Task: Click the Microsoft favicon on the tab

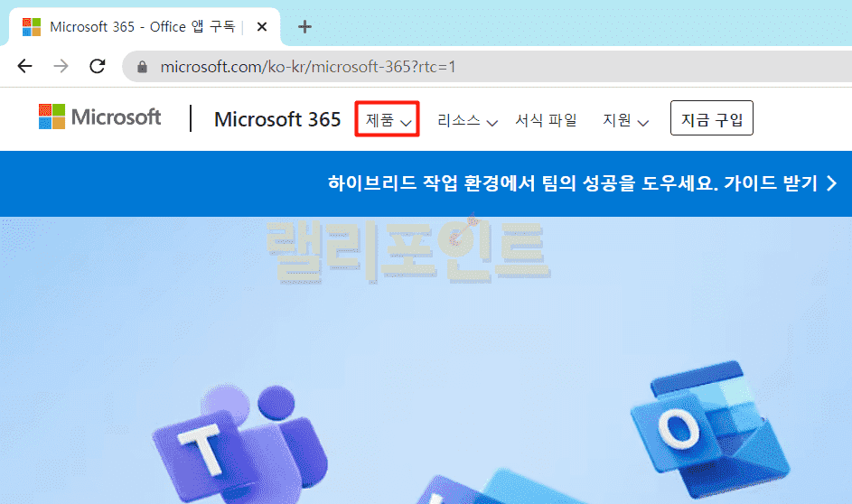Action: coord(32,27)
